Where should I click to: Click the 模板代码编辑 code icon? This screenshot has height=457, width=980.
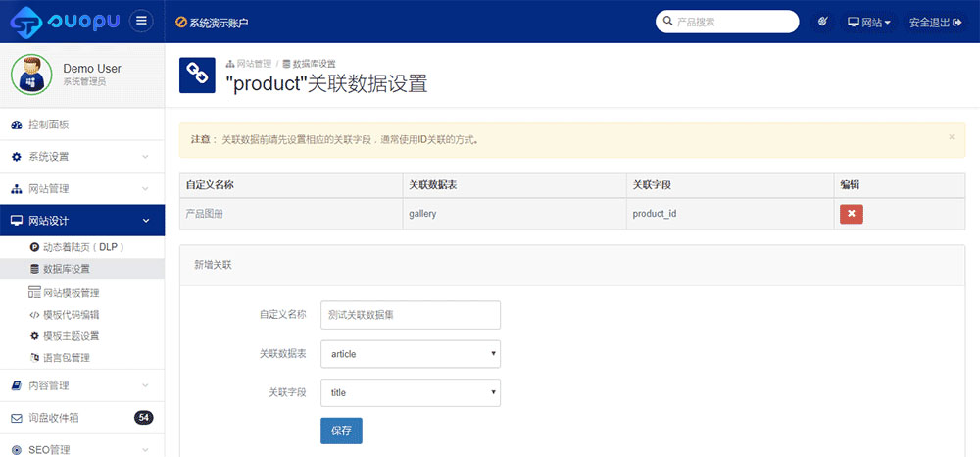(35, 315)
